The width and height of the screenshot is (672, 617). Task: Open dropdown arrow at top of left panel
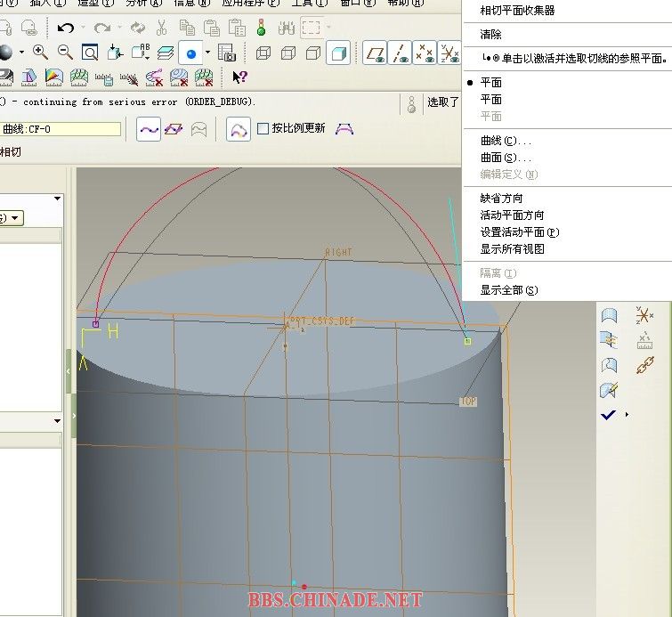[x=58, y=199]
